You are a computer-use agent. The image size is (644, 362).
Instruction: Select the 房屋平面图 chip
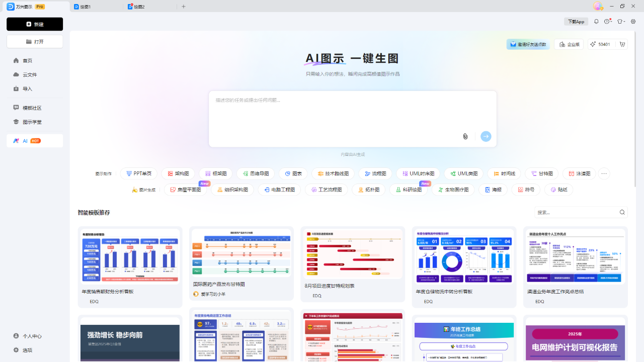(186, 190)
